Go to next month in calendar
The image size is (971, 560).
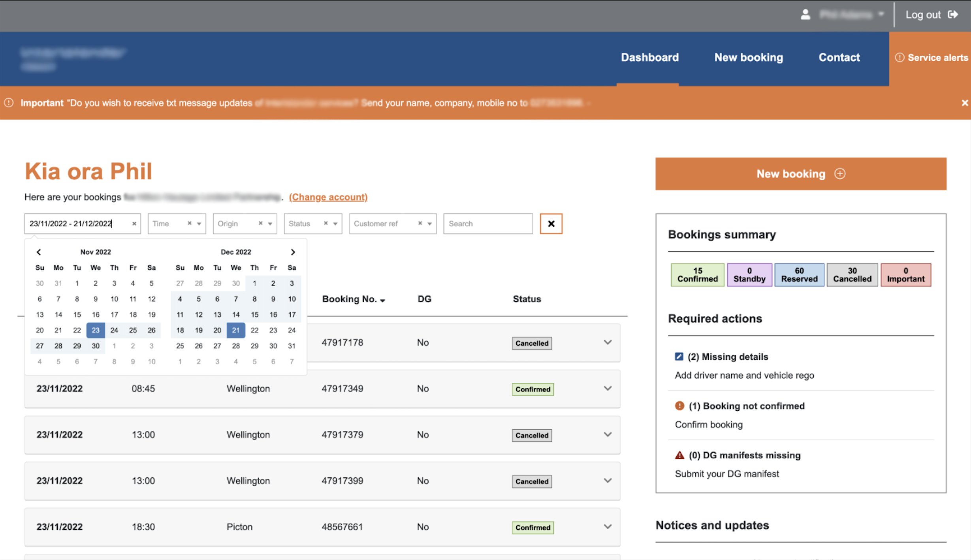293,252
